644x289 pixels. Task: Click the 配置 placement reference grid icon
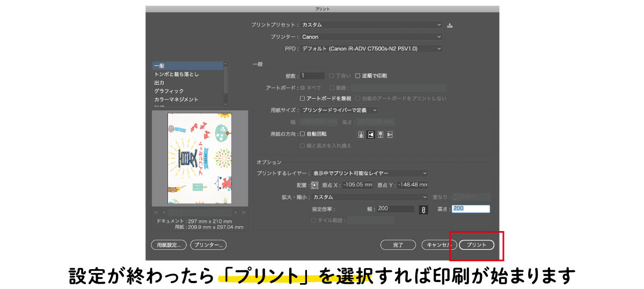pos(314,185)
